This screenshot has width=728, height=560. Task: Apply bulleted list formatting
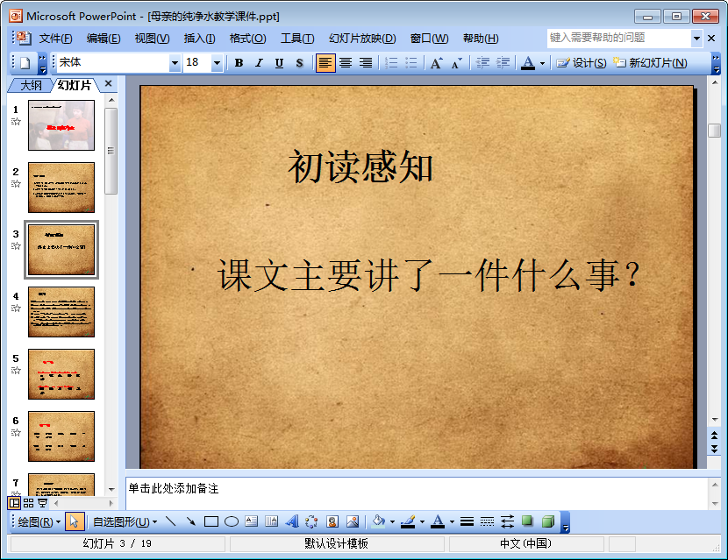tap(411, 62)
